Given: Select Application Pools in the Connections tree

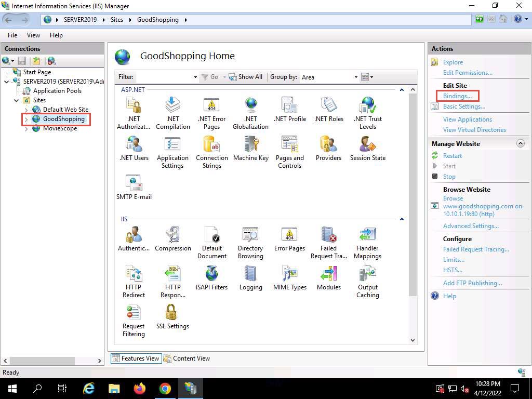Looking at the screenshot, I should [x=57, y=91].
